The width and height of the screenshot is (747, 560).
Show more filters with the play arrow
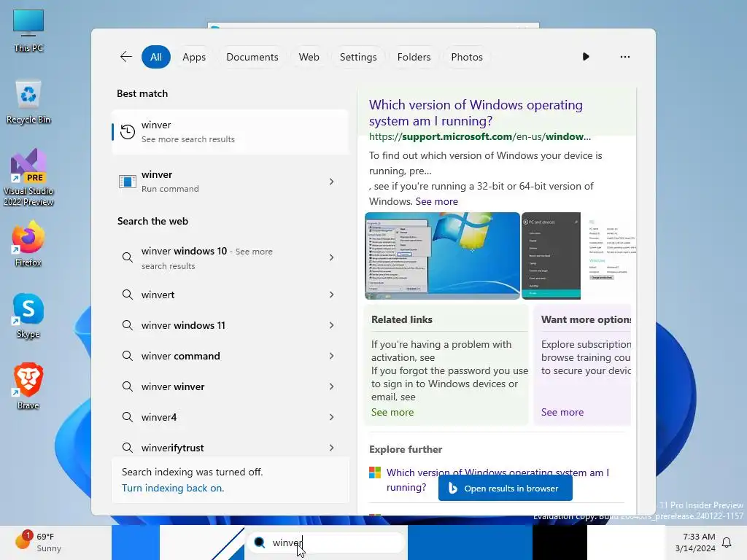tap(586, 57)
